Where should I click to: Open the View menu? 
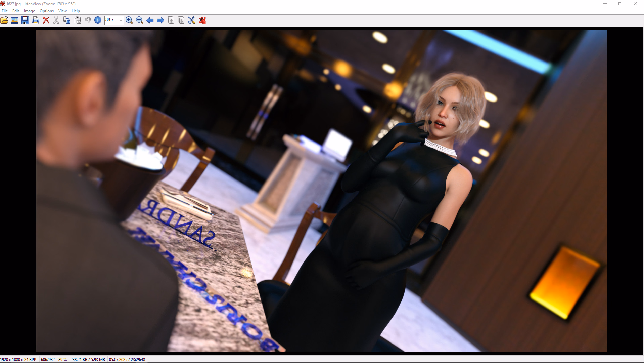coord(62,11)
